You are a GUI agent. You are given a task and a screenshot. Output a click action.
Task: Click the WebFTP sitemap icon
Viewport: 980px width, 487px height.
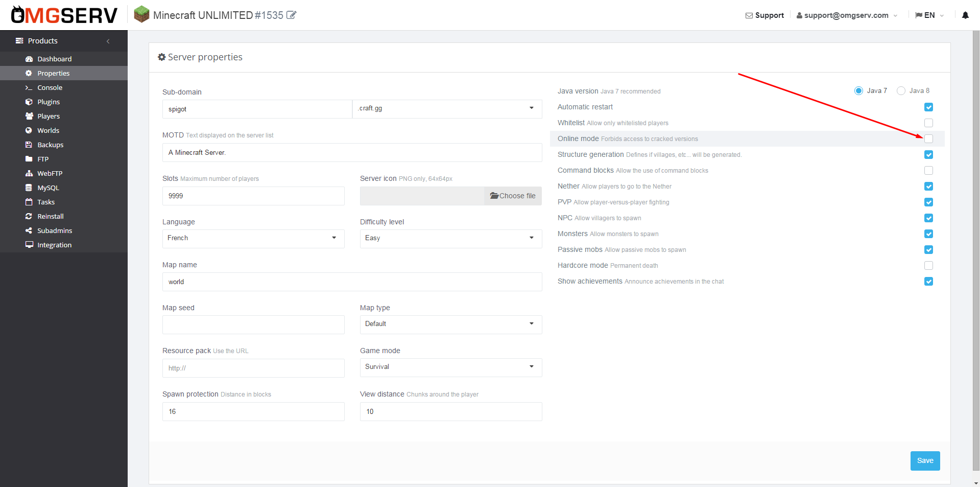pos(29,173)
